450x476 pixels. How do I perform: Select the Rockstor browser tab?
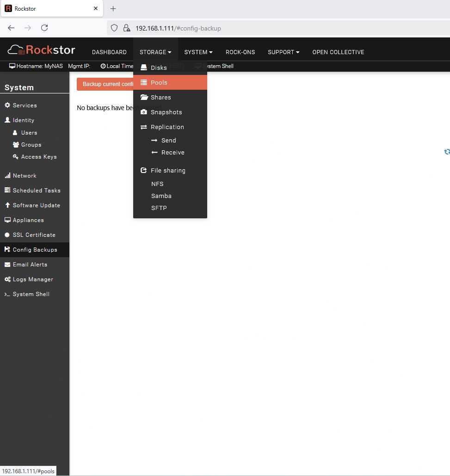click(52, 8)
